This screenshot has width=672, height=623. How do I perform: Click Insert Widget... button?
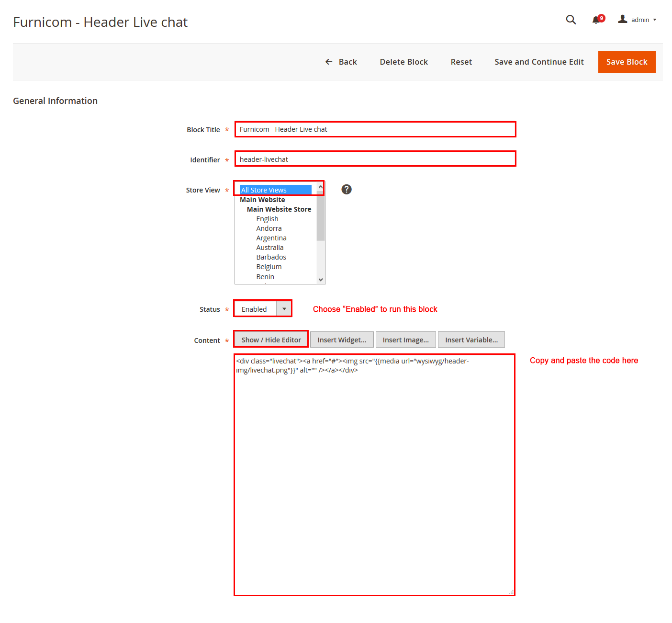342,340
